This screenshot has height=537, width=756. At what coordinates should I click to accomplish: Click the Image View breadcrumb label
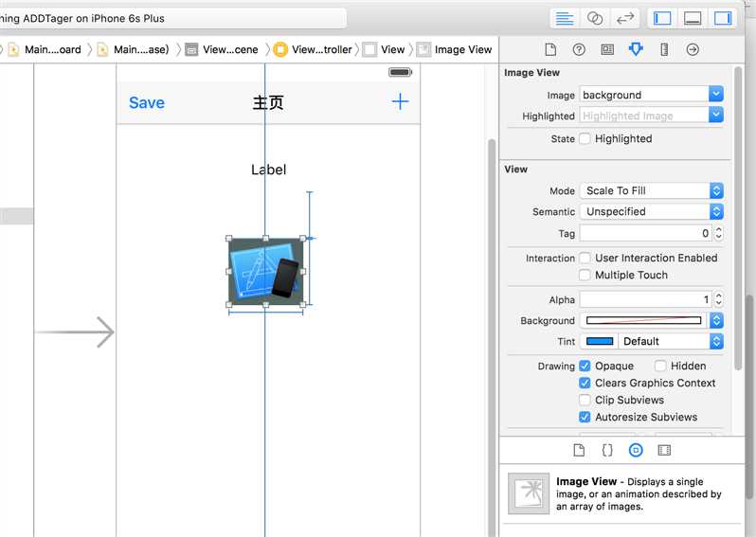coord(463,49)
